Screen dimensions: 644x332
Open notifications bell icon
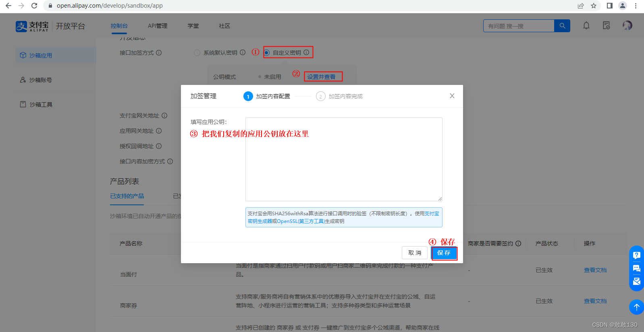[x=586, y=26]
